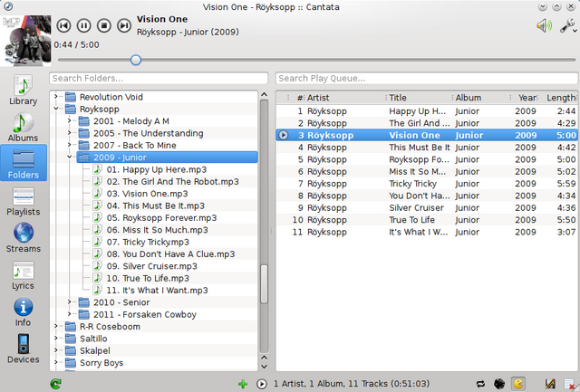Screen dimensions: 580x392
Task: Stop playback
Action: coord(104,25)
